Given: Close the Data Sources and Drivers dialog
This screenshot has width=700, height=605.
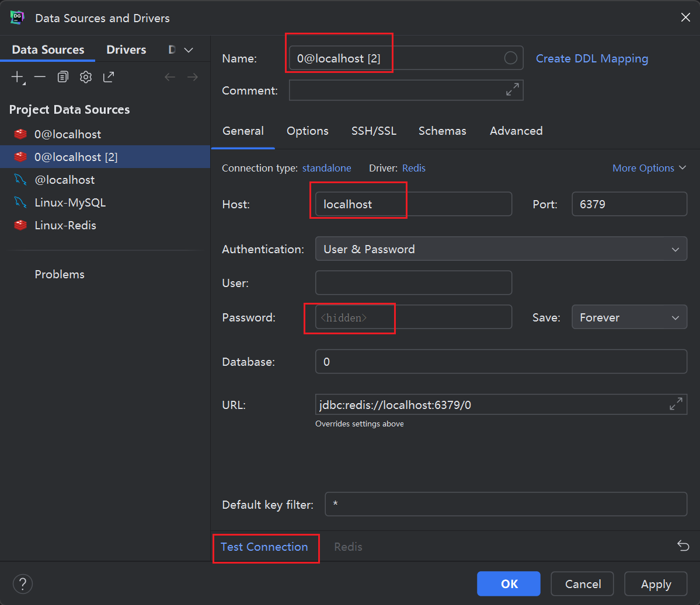Looking at the screenshot, I should [685, 18].
